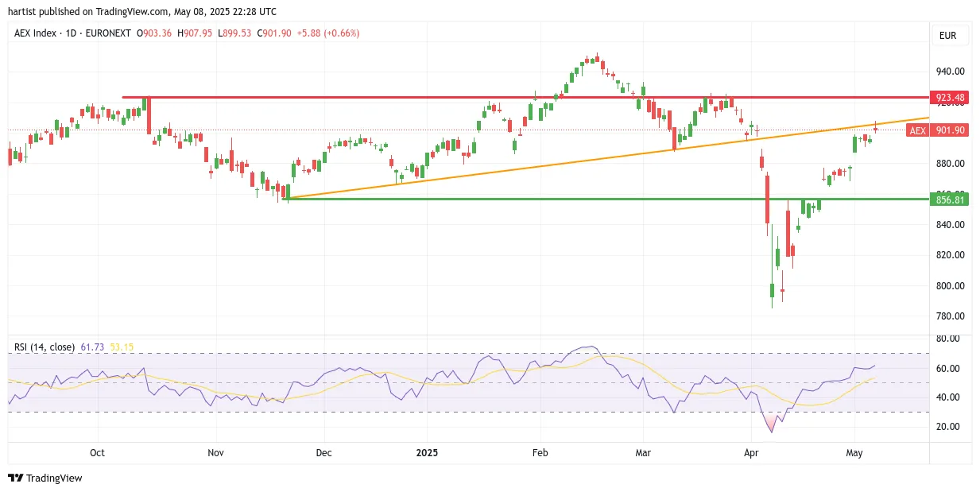Select the orange ascending trendline
Image resolution: width=980 pixels, height=492 pixels.
tap(608, 157)
